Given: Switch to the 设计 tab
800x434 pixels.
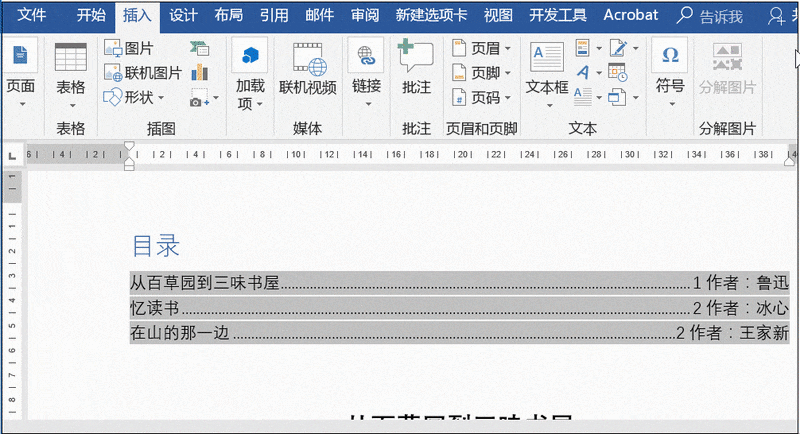Looking at the screenshot, I should click(183, 15).
